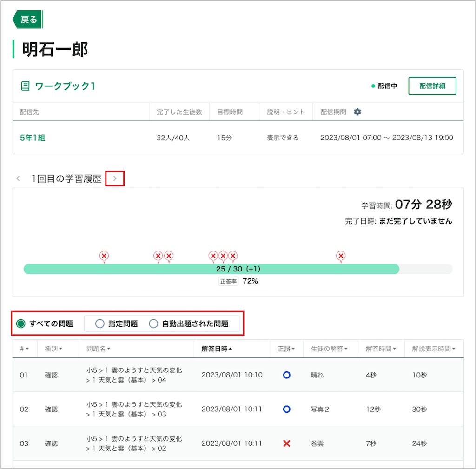The width and height of the screenshot is (476, 469).
Task: Click the last wrong-answer marker on progress bar
Action: pos(341,257)
